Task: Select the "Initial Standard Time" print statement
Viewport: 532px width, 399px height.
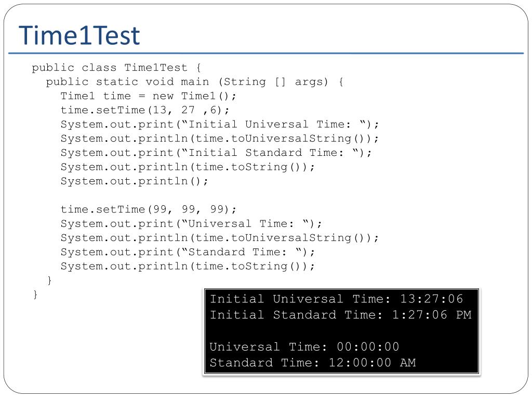Action: [216, 153]
